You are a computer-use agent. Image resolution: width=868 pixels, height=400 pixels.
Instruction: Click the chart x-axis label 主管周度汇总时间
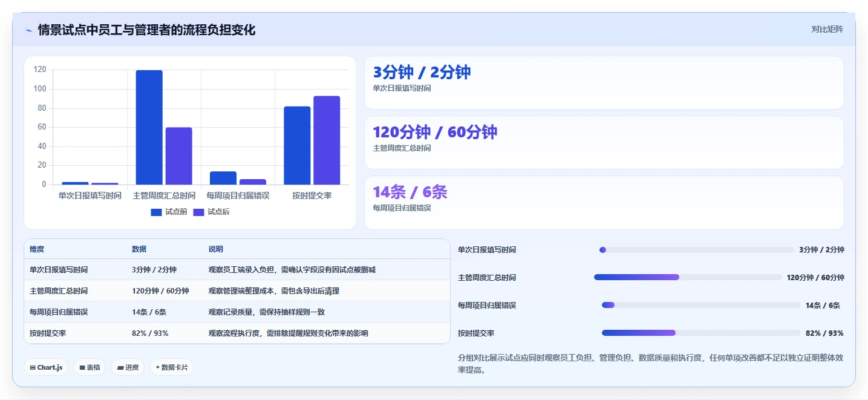click(x=164, y=195)
